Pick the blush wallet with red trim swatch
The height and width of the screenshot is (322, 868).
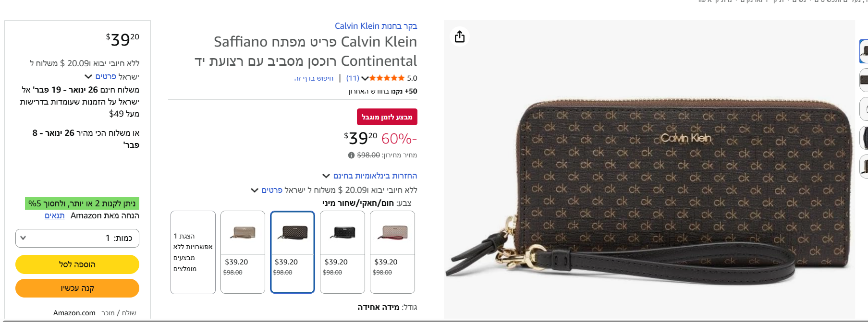click(392, 252)
